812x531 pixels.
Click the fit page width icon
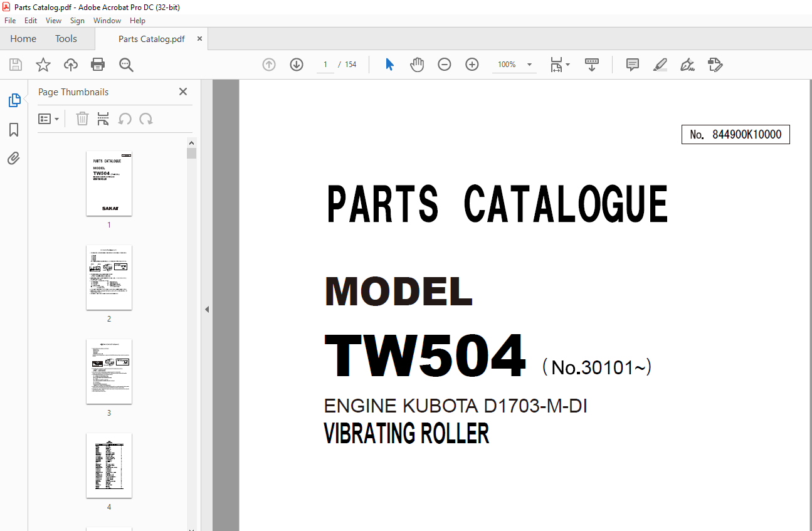(557, 65)
